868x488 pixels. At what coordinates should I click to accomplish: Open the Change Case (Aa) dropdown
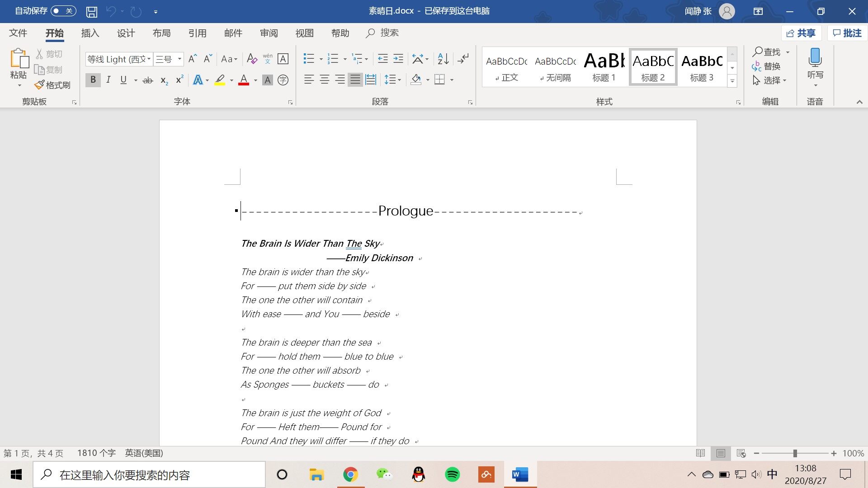point(229,59)
